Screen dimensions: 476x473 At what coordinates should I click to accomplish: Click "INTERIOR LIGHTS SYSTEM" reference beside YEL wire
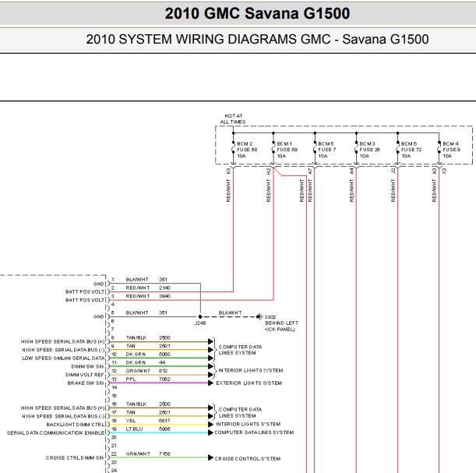pos(248,424)
